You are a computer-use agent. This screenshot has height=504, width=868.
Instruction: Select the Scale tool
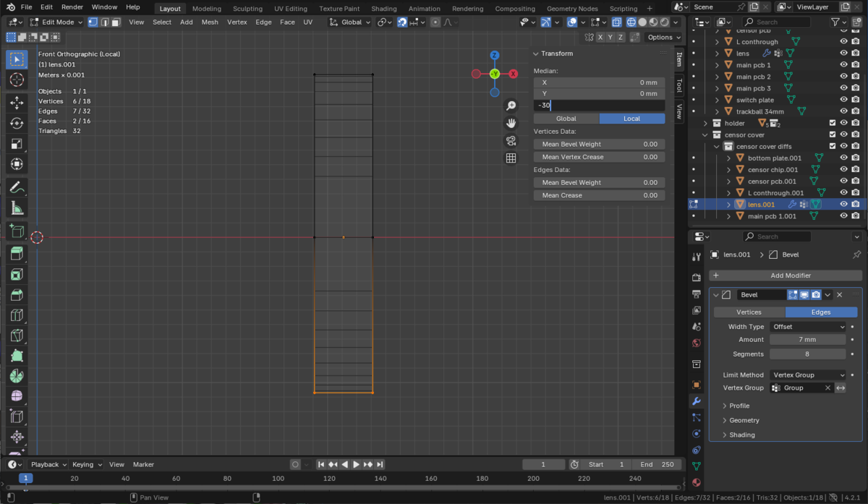(16, 144)
